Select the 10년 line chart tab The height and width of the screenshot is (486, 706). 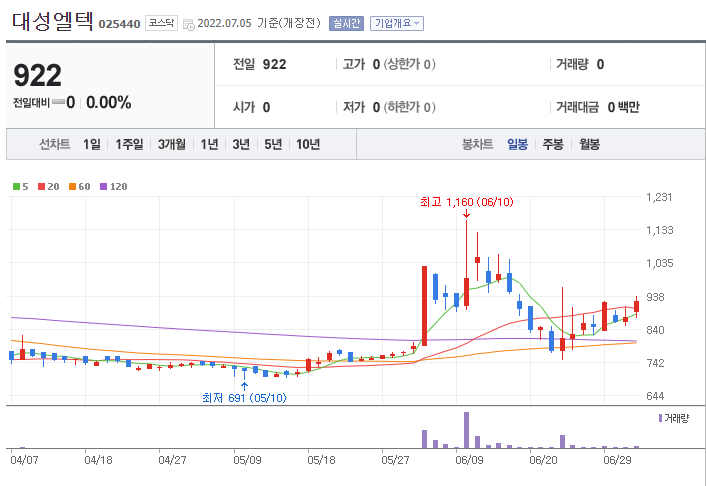308,144
